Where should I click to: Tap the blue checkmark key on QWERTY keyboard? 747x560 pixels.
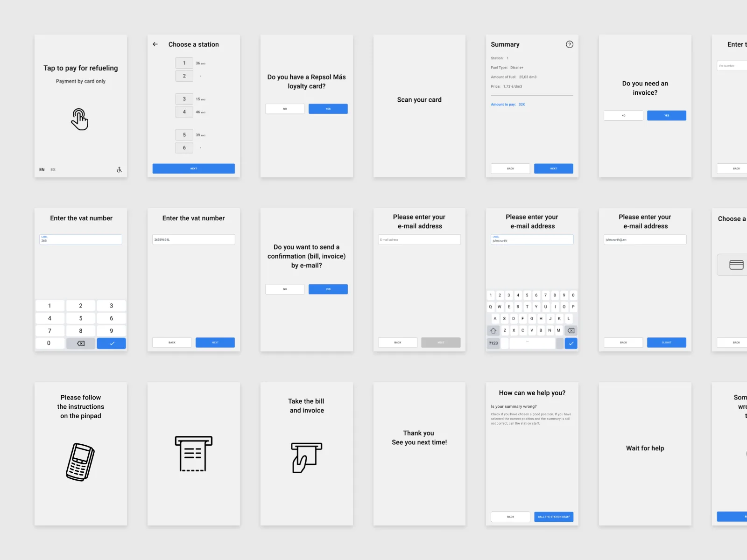pyautogui.click(x=571, y=343)
